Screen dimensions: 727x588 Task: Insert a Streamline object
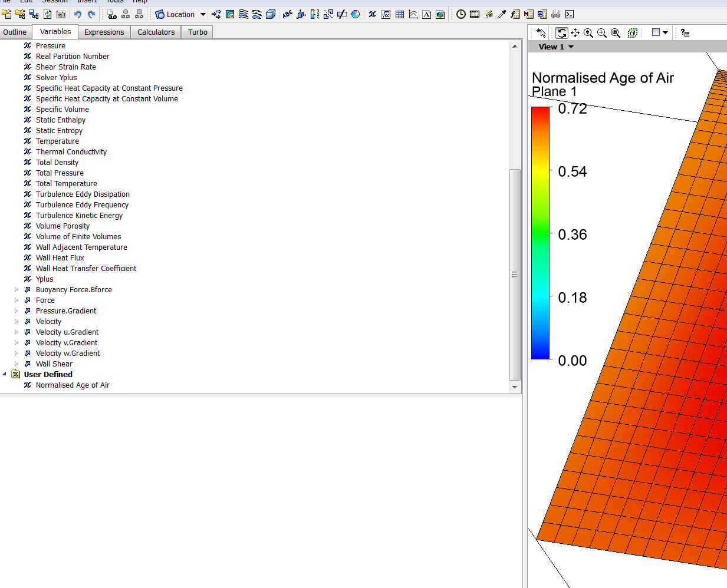(x=243, y=14)
